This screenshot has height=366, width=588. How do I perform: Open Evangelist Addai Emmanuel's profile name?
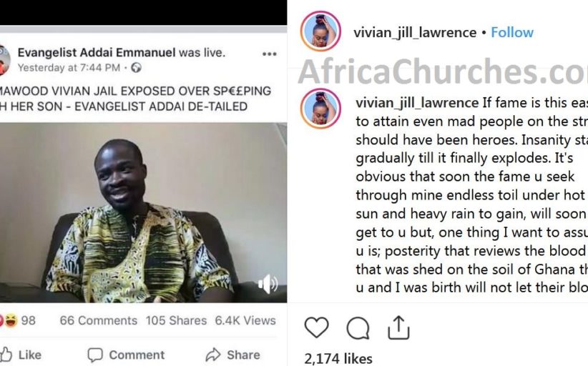pos(97,52)
